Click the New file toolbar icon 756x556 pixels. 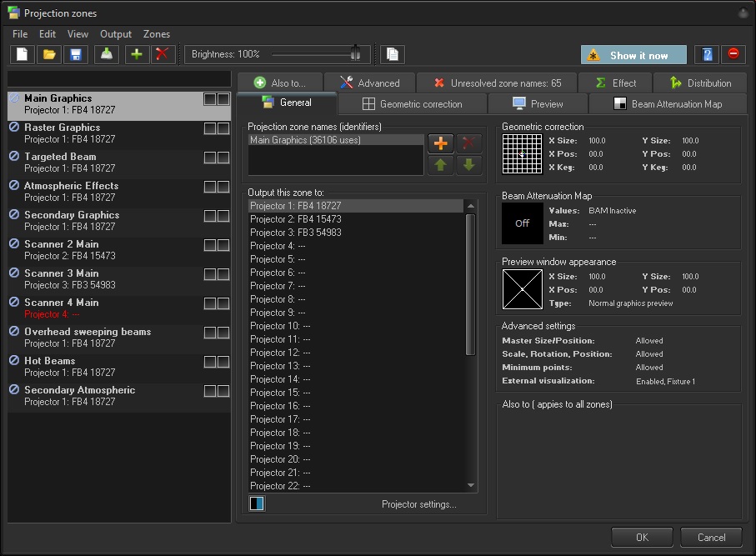point(23,55)
